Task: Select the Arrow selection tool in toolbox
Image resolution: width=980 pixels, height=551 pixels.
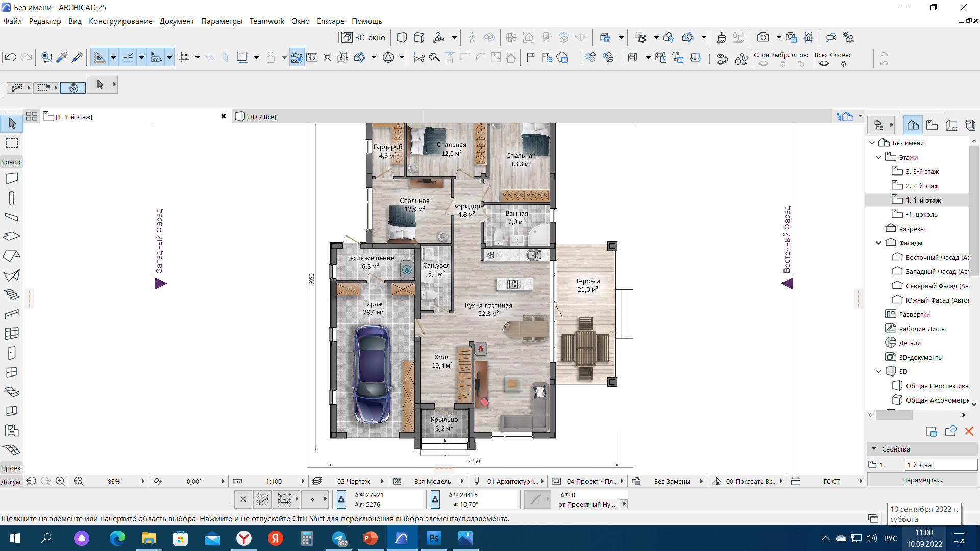Action: pyautogui.click(x=12, y=123)
